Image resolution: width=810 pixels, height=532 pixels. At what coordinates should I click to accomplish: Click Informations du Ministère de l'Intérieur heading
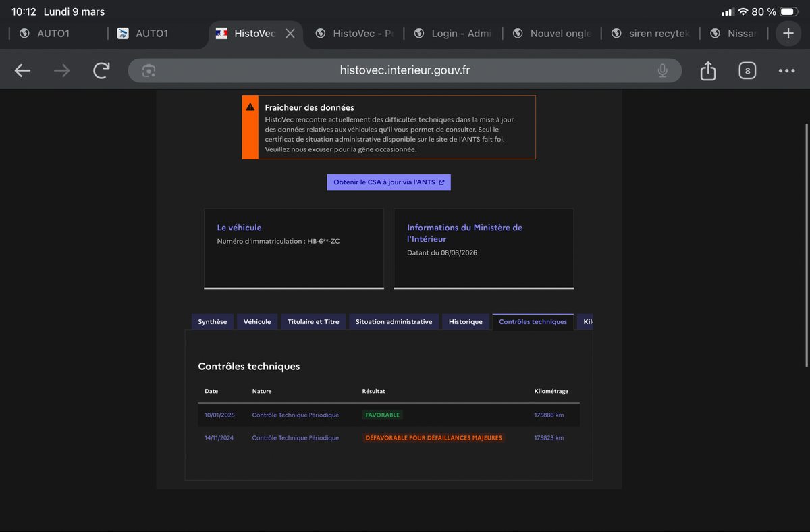click(464, 233)
